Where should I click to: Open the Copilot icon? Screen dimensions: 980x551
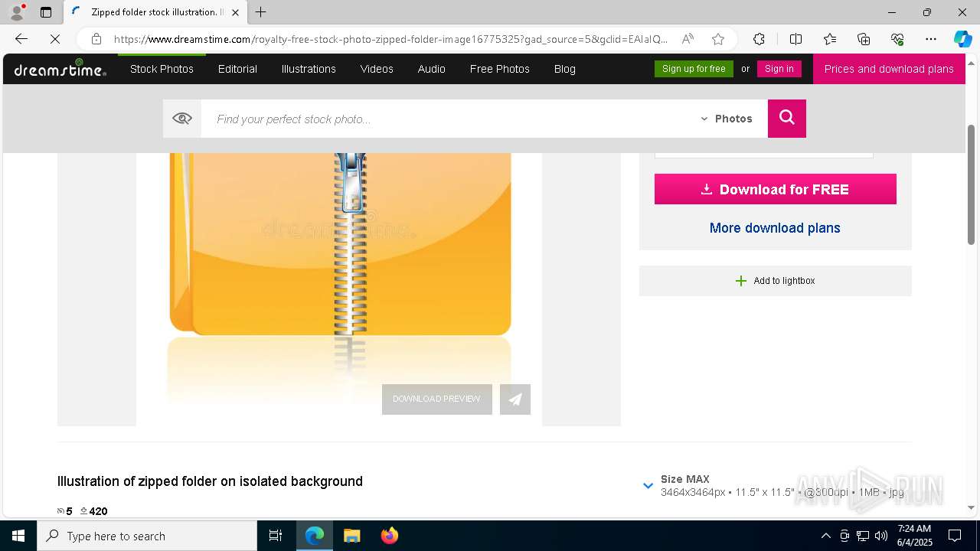point(962,39)
